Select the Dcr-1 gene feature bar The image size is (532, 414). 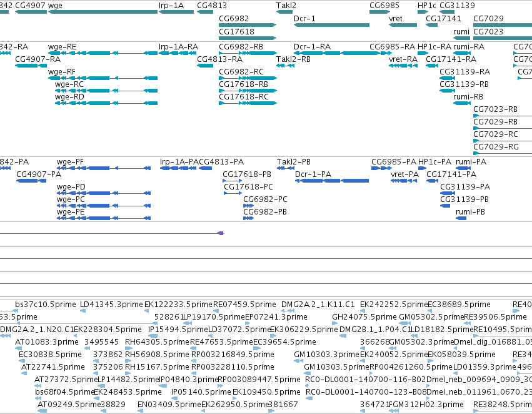pyautogui.click(x=331, y=25)
